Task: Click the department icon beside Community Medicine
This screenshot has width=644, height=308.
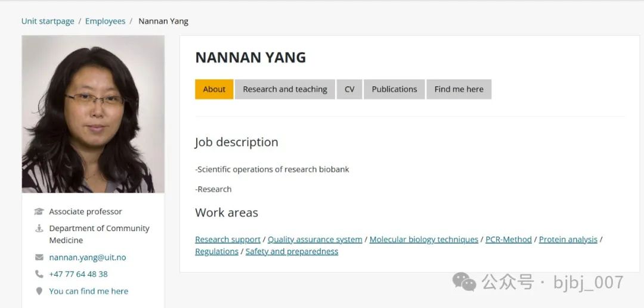Action: pyautogui.click(x=39, y=228)
